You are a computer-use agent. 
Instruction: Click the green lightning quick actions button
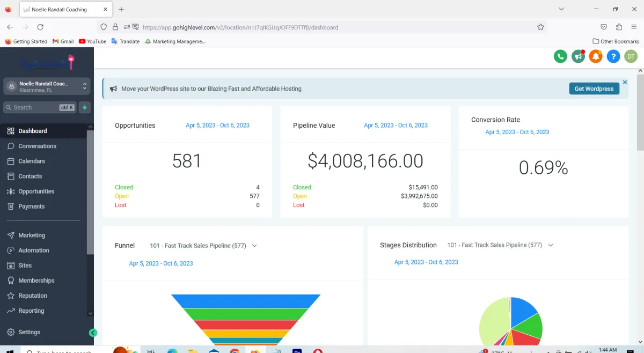(x=84, y=107)
